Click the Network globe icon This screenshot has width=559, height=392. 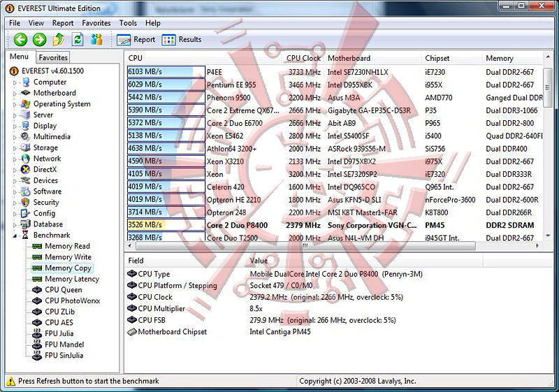click(x=25, y=159)
